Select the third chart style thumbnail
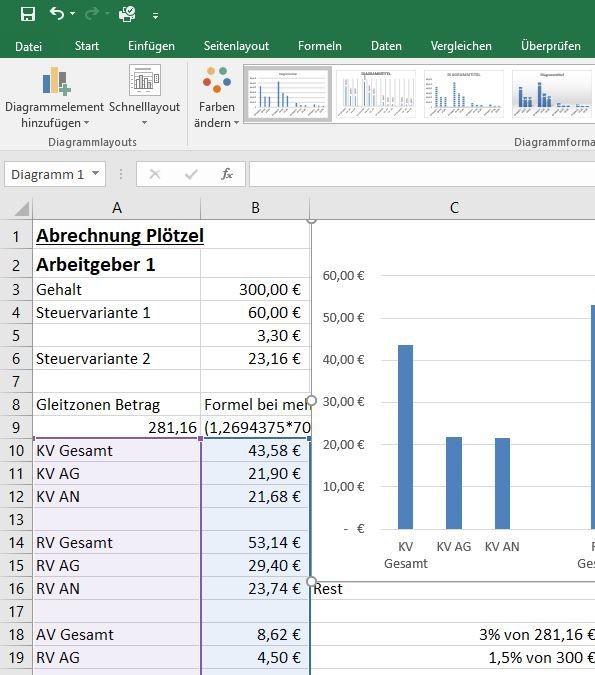 click(464, 94)
